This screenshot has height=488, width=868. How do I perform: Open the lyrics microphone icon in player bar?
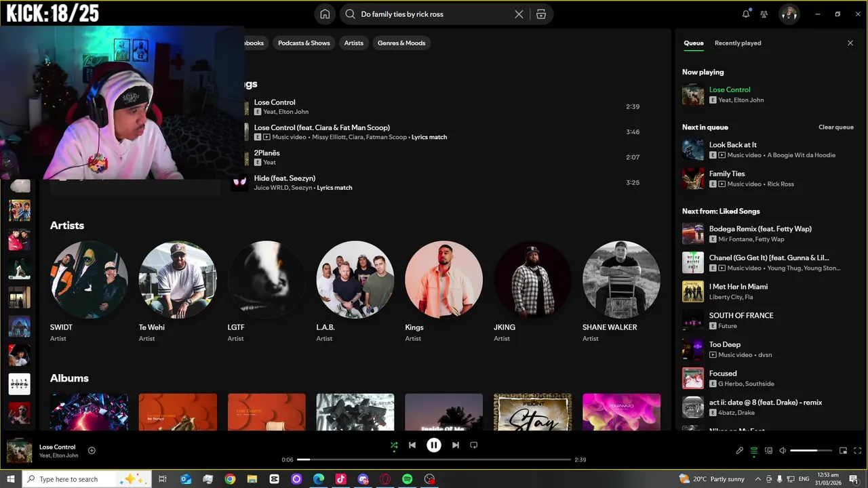coord(740,451)
